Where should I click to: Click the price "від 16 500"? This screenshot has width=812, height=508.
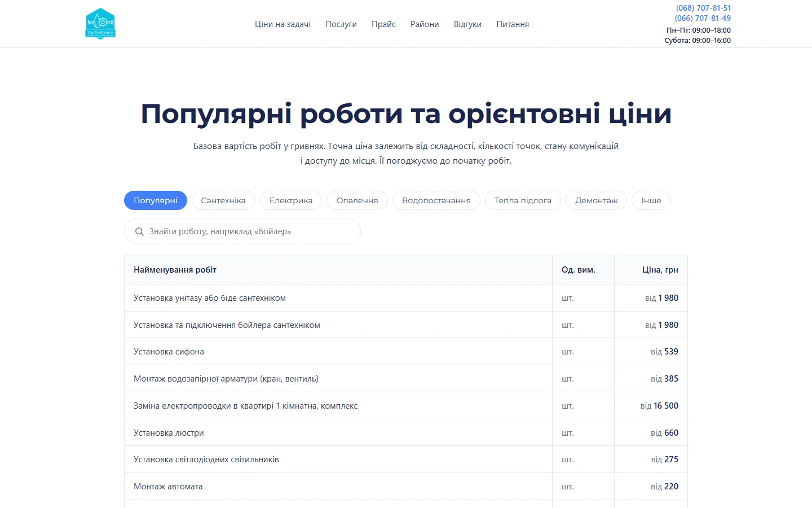pos(659,406)
